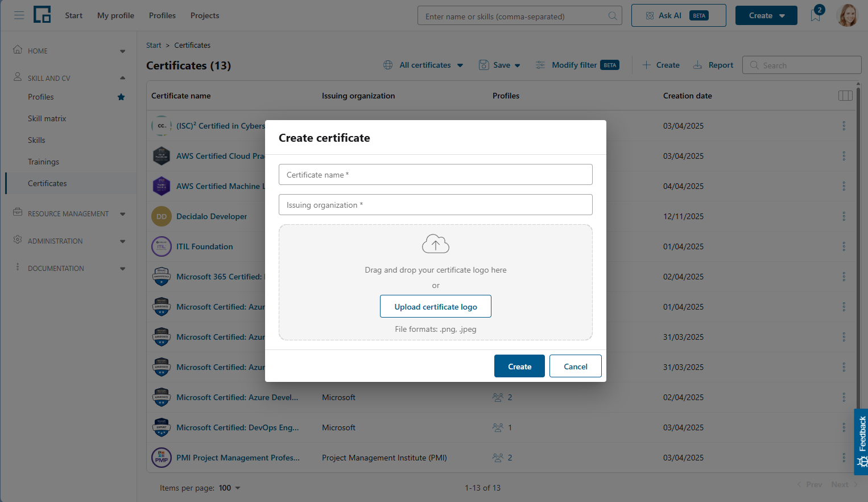Open the top bar Create dropdown
This screenshot has width=868, height=502.
[x=766, y=15]
